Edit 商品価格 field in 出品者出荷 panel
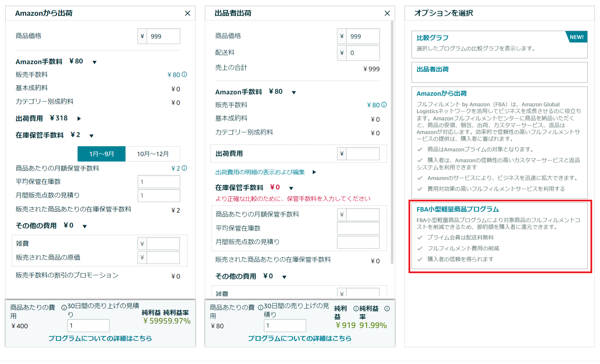This screenshot has width=600, height=364. (363, 36)
